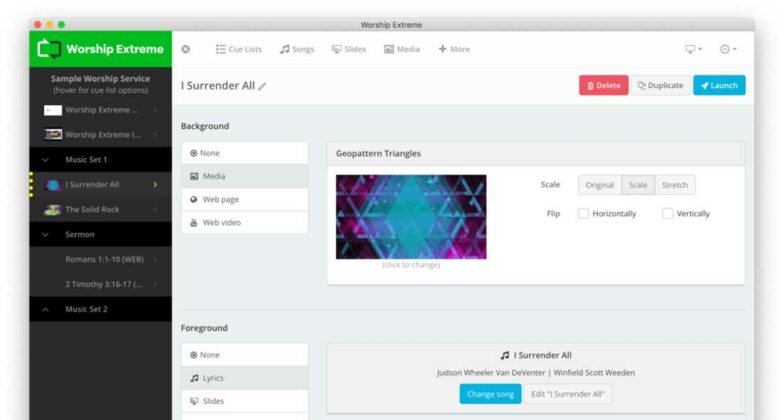Screen dimensions: 783x420
Task: Expand the Music Set 2 group
Action: (x=45, y=310)
